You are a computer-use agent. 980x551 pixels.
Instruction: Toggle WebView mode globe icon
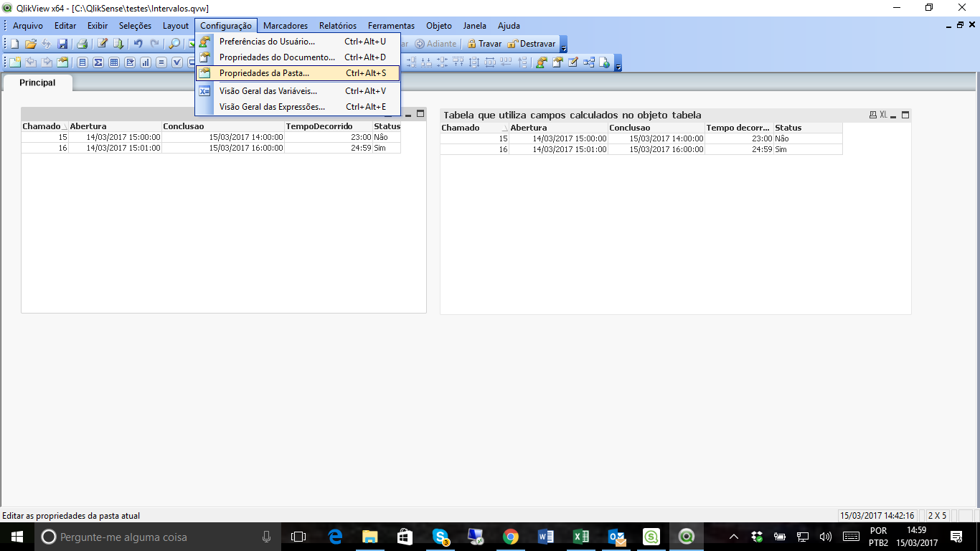pos(604,62)
